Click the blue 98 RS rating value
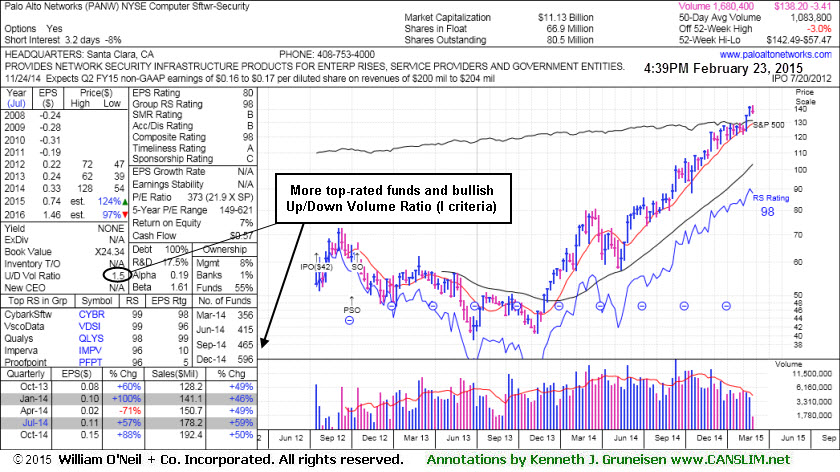Screen dimensions: 840x472 pyautogui.click(x=768, y=212)
